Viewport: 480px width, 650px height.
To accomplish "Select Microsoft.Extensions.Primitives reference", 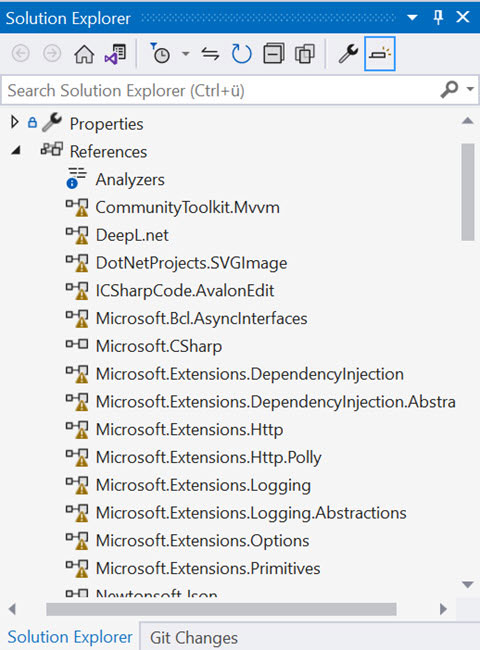I will click(208, 568).
